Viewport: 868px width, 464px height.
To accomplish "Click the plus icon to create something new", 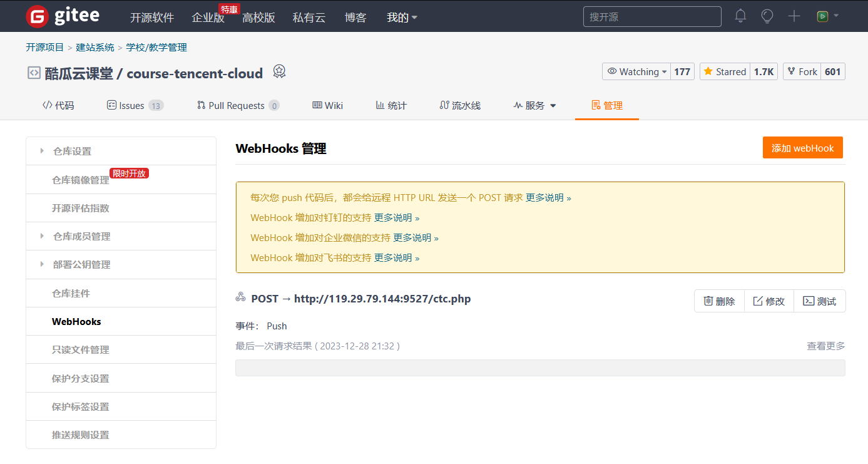I will (794, 16).
